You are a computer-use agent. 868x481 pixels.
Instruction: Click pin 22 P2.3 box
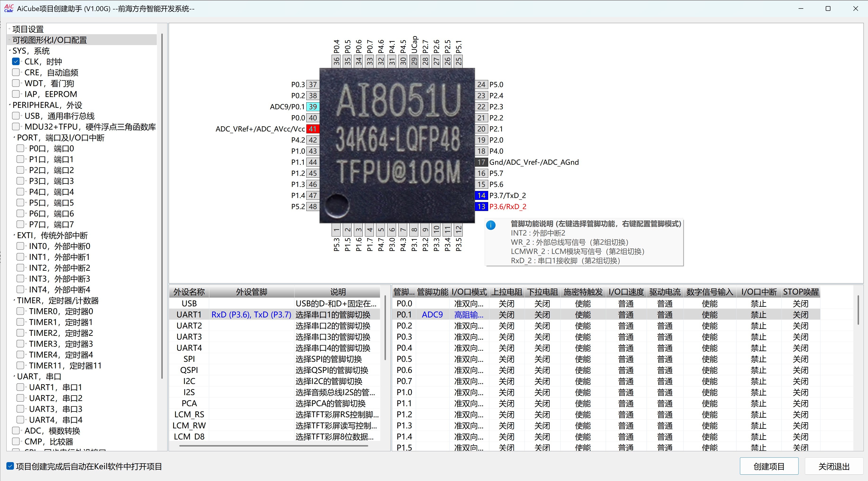pyautogui.click(x=481, y=107)
